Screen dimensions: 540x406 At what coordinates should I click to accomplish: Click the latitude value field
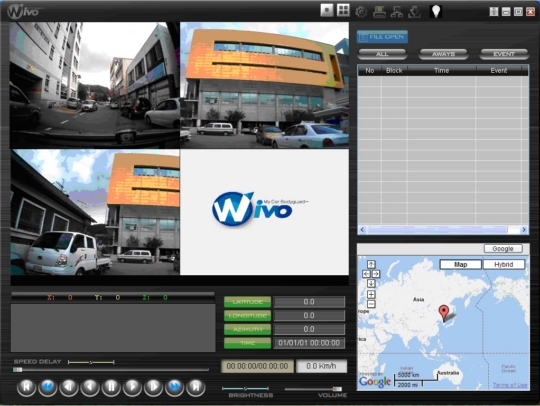click(x=309, y=302)
